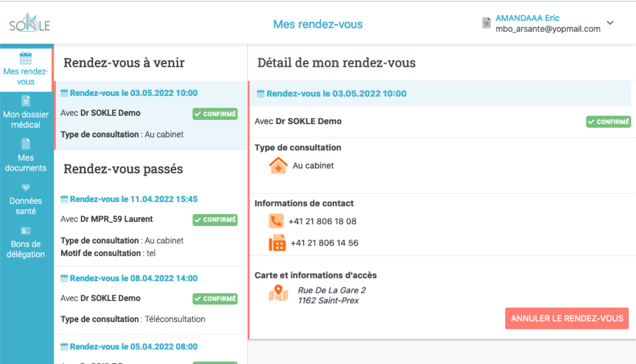The height and width of the screenshot is (364, 636).
Task: Click calendar icon in detail panel header
Action: [260, 94]
